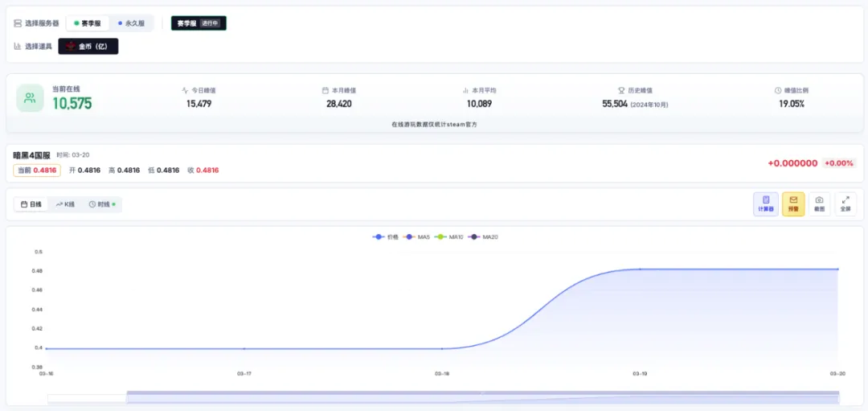The image size is (868, 411).
Task: Open the 计算器 calculator tool
Action: point(766,203)
